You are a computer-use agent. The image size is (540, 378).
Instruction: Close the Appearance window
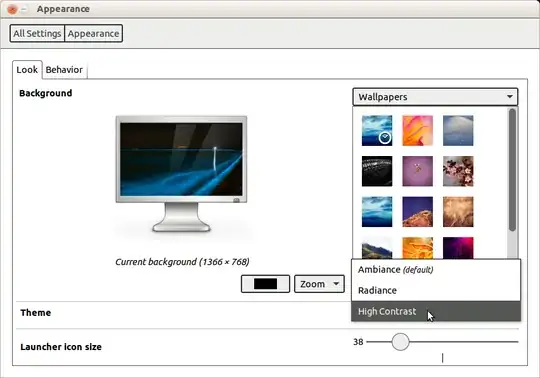pyautogui.click(x=12, y=9)
